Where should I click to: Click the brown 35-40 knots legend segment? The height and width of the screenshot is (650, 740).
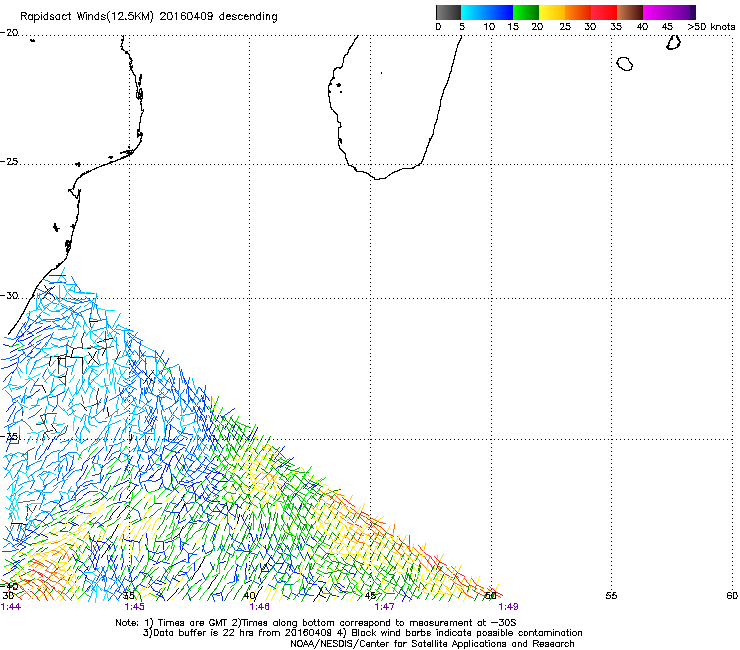(630, 12)
